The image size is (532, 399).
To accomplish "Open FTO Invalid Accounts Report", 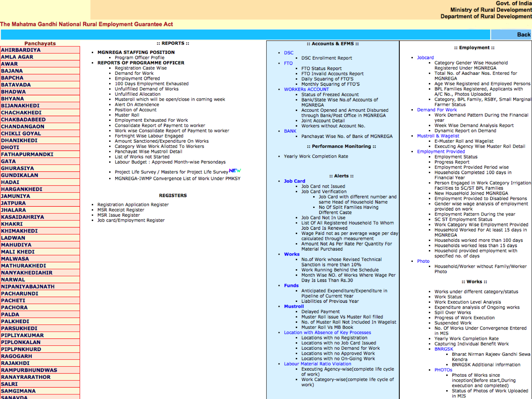I will 332,74.
